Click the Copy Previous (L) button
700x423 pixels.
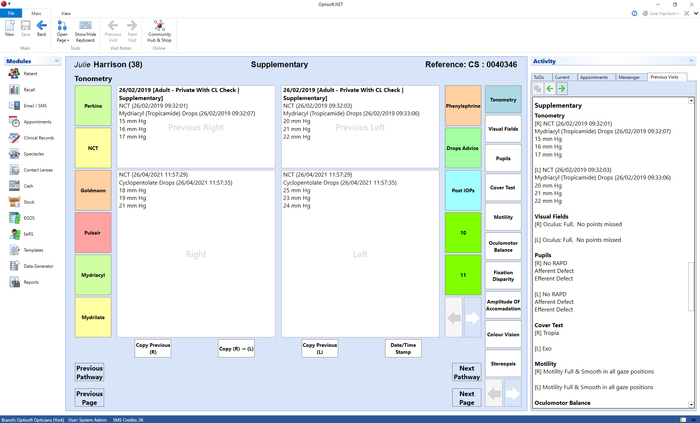[320, 348]
